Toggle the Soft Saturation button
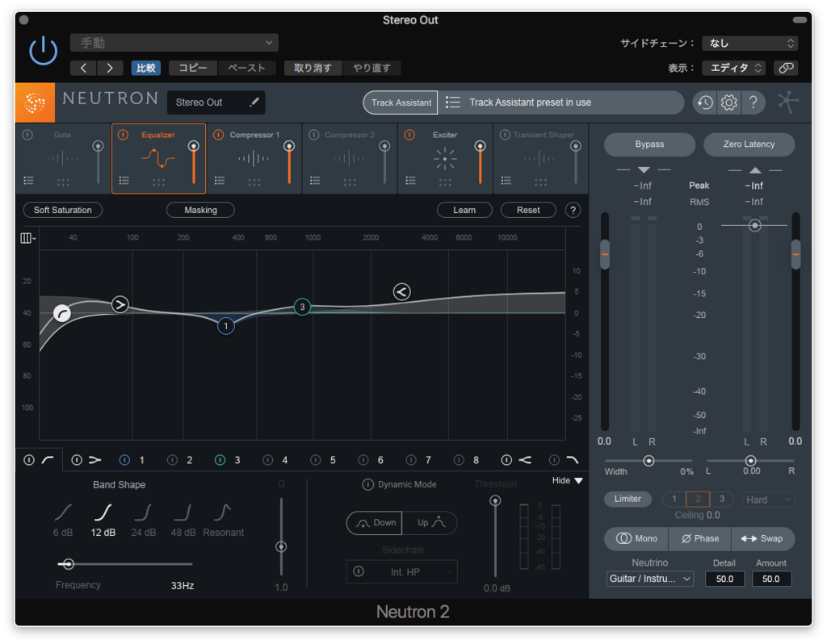This screenshot has width=827, height=644. click(x=63, y=211)
